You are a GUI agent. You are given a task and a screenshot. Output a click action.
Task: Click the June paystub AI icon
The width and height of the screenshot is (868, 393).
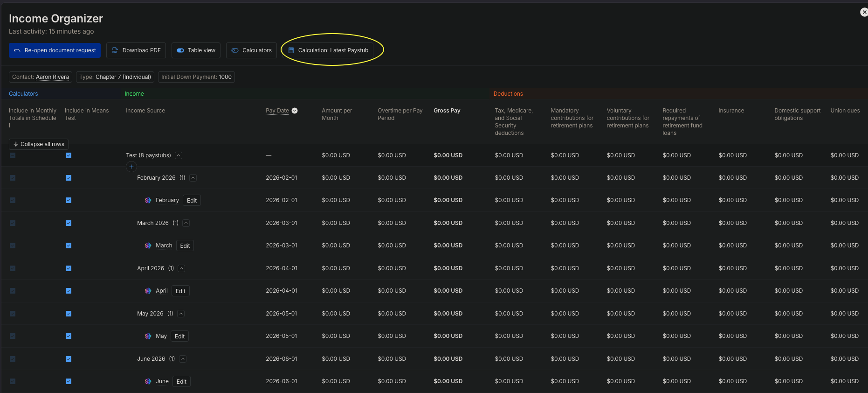(x=148, y=381)
